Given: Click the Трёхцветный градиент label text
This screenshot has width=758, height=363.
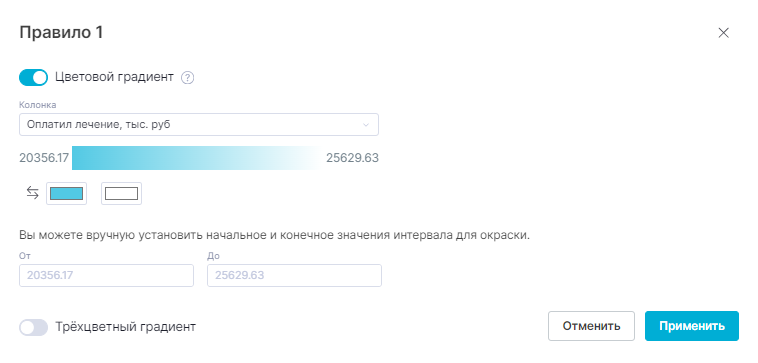Looking at the screenshot, I should [x=126, y=327].
